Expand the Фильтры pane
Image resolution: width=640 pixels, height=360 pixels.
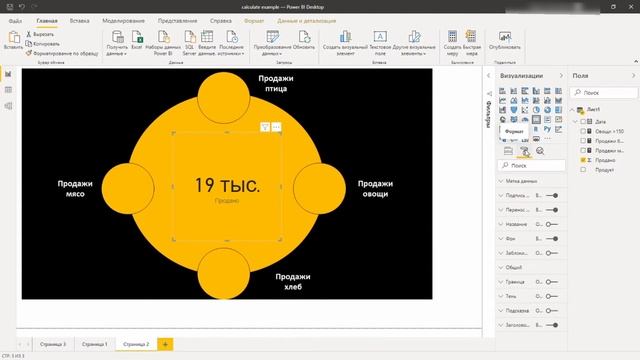click(x=489, y=76)
